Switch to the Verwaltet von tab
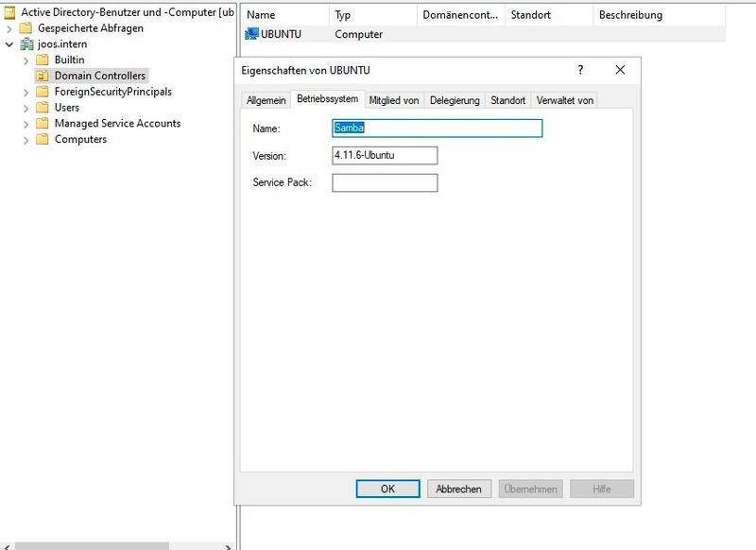Screen dimensions: 756x550 click(564, 100)
